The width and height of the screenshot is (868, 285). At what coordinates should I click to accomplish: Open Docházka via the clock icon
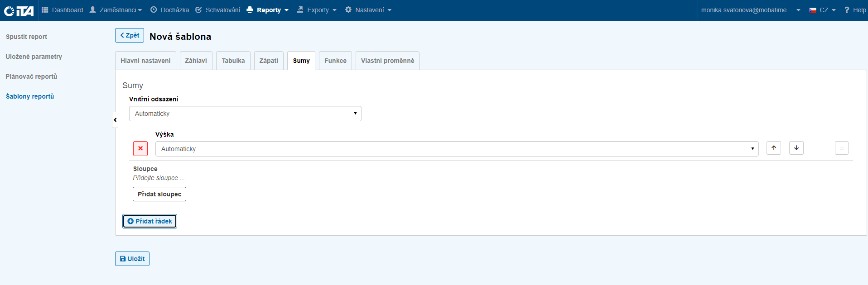tap(154, 10)
